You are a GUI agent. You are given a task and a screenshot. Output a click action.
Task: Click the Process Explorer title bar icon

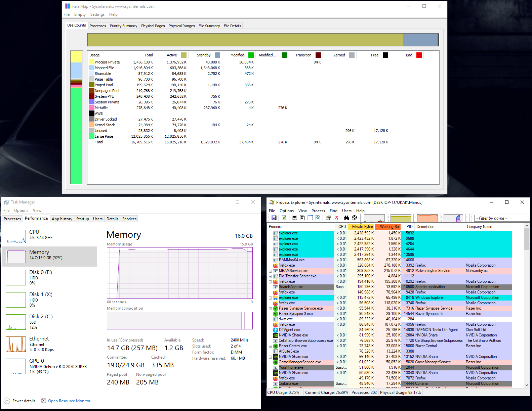(272, 202)
